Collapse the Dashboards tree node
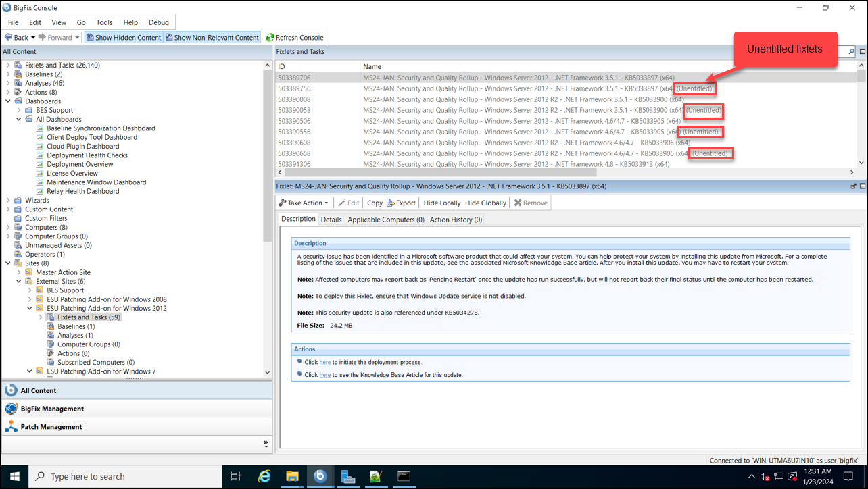868x489 pixels. pos(8,101)
